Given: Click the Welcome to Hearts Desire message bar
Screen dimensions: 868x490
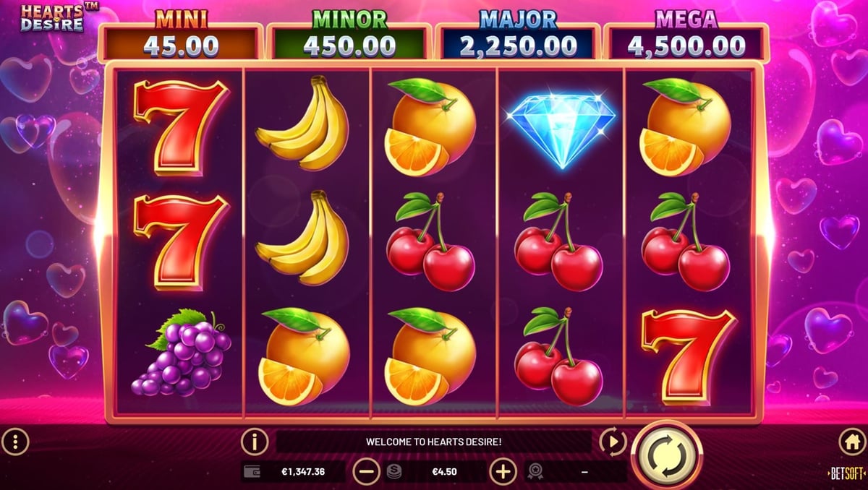Looking at the screenshot, I should pos(433,441).
